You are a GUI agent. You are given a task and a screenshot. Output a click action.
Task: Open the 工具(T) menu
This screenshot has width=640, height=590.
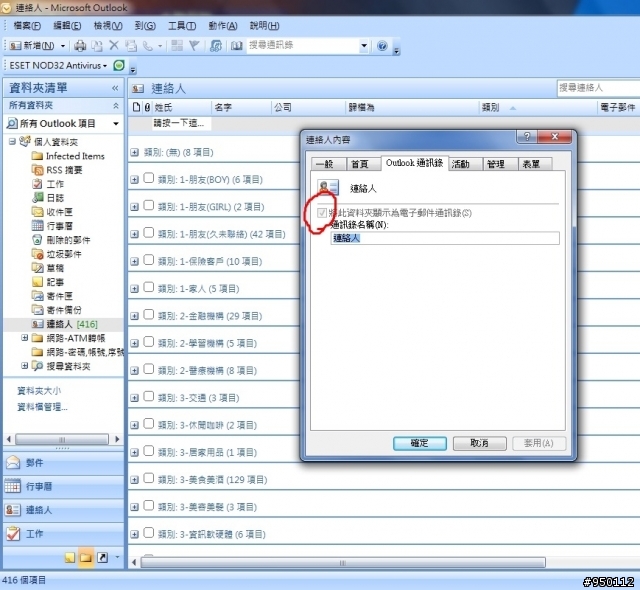[x=182, y=26]
